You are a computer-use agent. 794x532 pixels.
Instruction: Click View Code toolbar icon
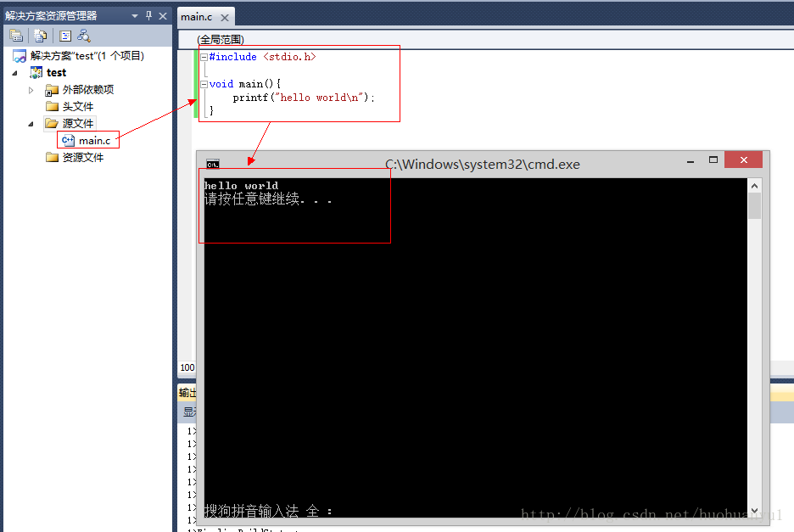click(x=64, y=36)
